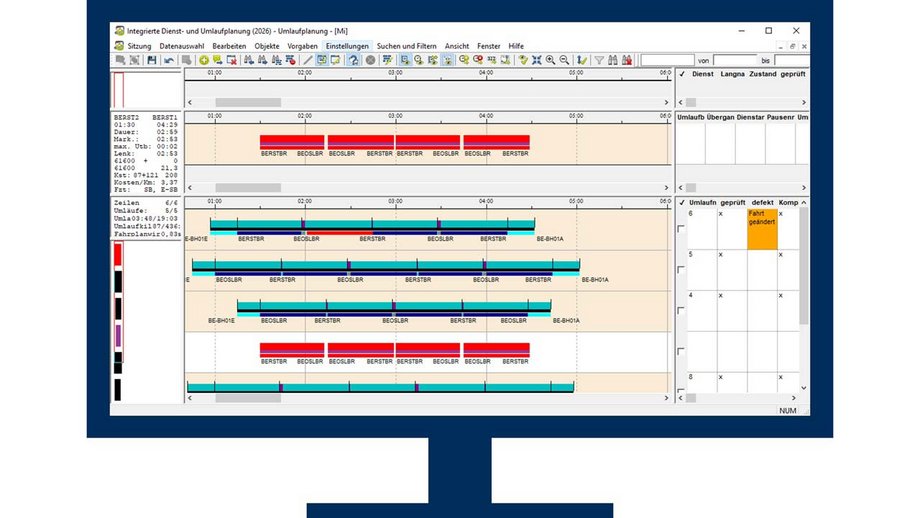Click the sort arrow with green check icon
920x518 pixels.
point(581,60)
